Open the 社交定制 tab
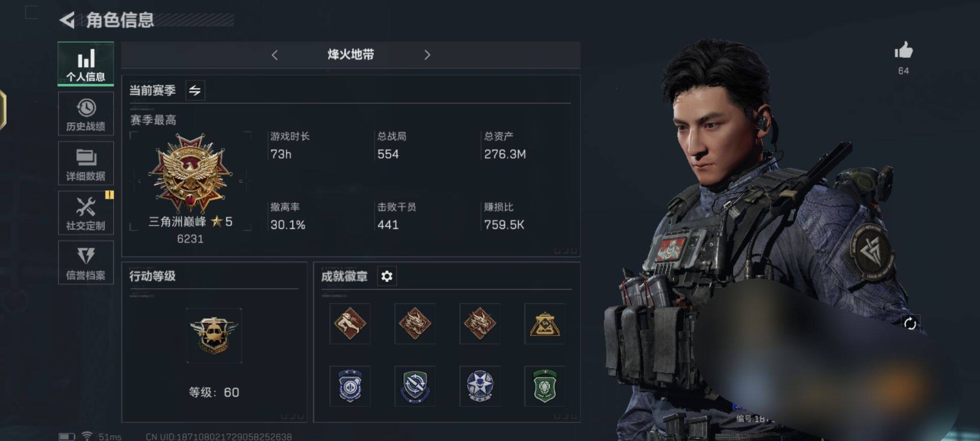This screenshot has height=441, width=980. tap(86, 213)
